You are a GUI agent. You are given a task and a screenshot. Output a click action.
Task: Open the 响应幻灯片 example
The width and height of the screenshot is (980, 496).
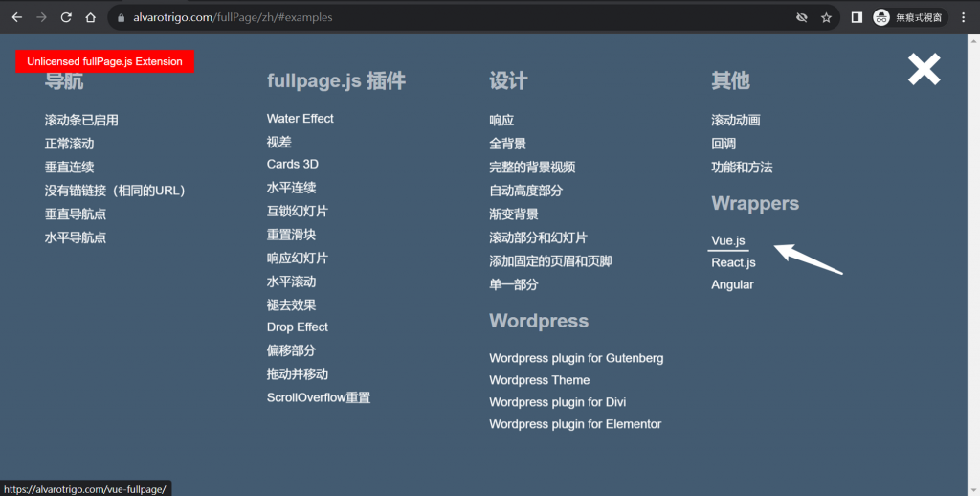tap(298, 259)
